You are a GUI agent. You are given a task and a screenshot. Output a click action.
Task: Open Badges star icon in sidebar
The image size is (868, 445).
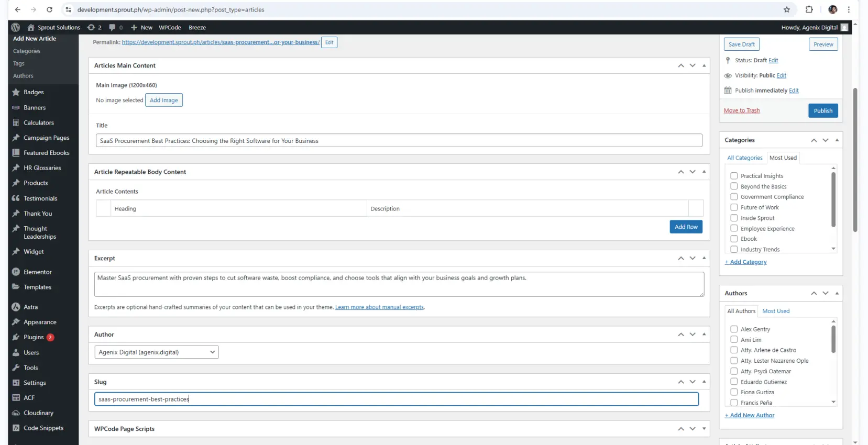pos(16,92)
